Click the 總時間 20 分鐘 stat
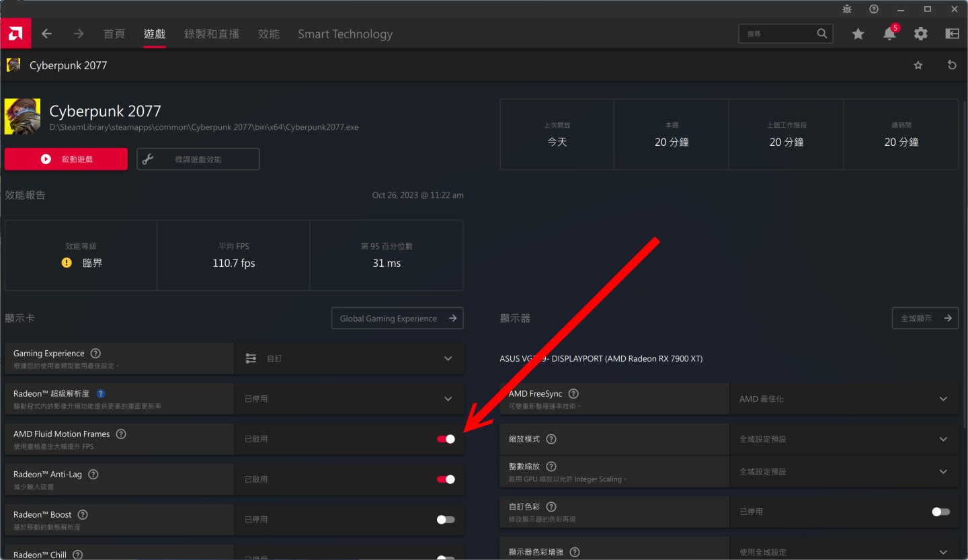The width and height of the screenshot is (968, 560). coord(901,134)
